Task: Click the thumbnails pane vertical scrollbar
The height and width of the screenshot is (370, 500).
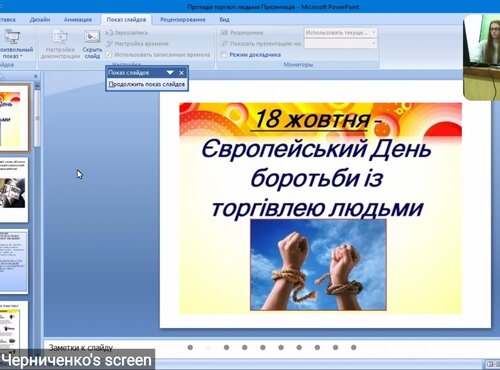Action: (37, 118)
